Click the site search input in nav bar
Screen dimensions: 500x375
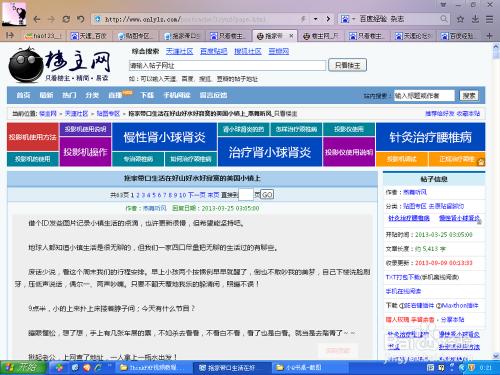pyautogui.click(x=424, y=96)
